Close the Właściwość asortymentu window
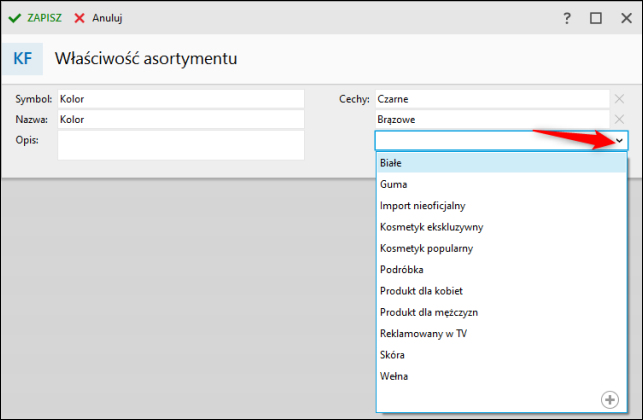The image size is (643, 420). pyautogui.click(x=624, y=18)
